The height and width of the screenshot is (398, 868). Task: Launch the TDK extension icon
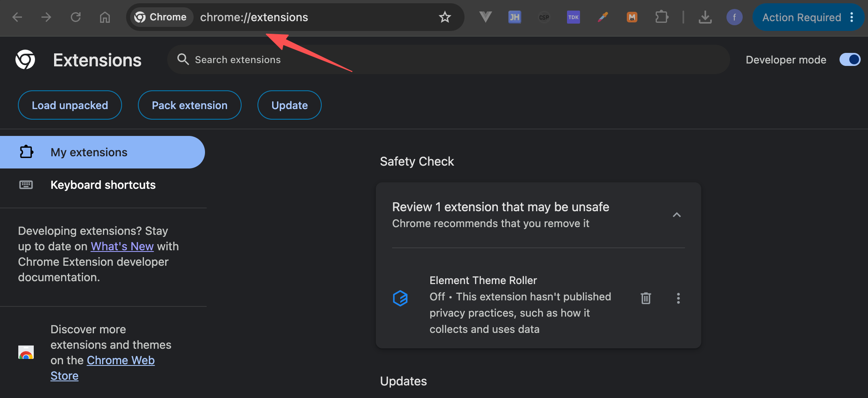point(573,17)
